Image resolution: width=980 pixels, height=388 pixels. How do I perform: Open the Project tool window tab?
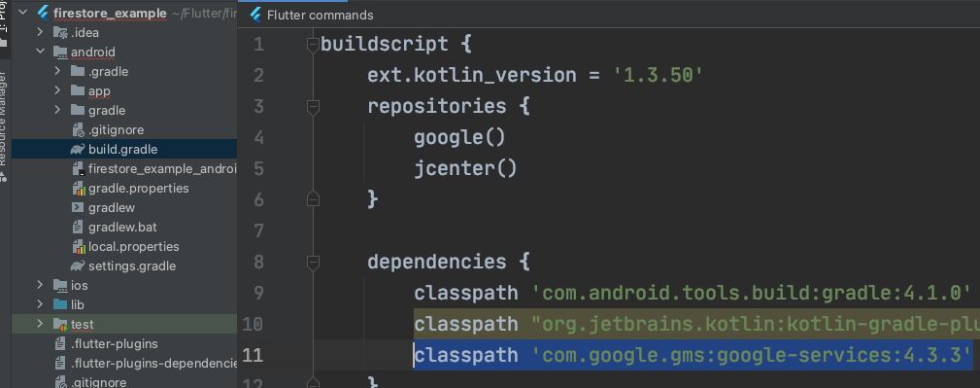point(3,23)
